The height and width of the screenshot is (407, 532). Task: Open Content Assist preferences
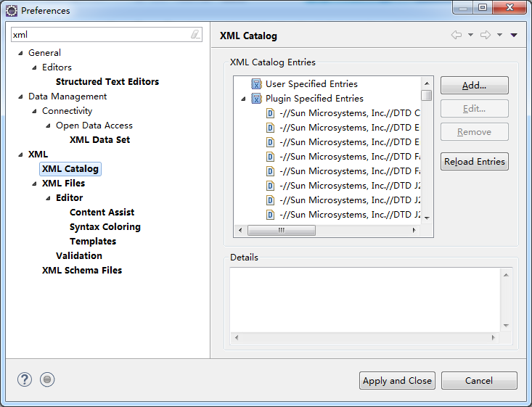102,213
